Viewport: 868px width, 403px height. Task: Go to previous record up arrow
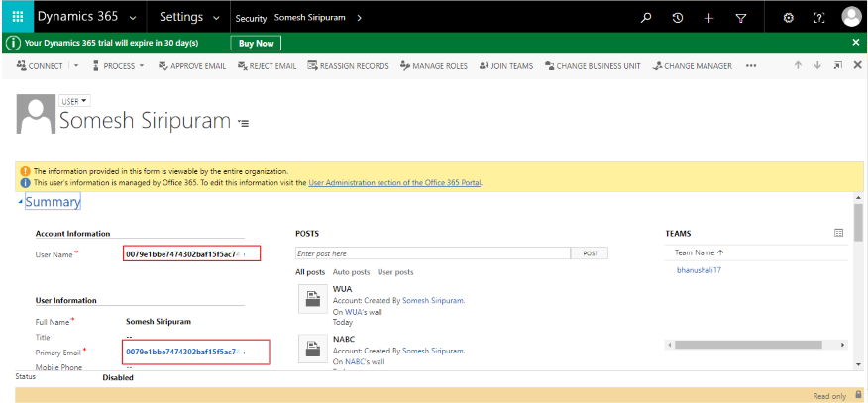[798, 65]
